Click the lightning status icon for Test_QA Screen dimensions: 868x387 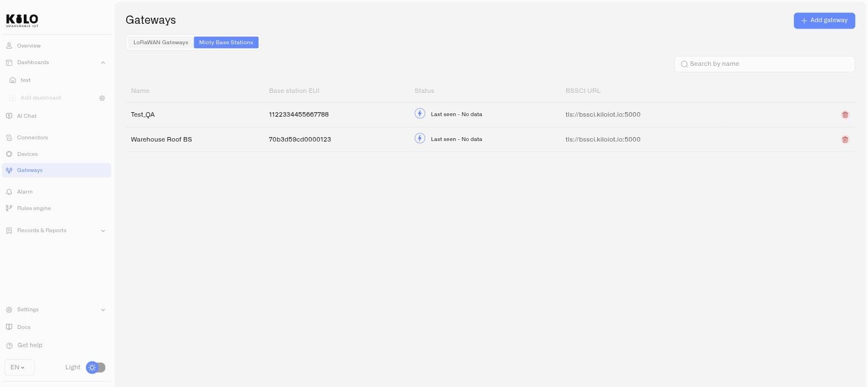420,113
